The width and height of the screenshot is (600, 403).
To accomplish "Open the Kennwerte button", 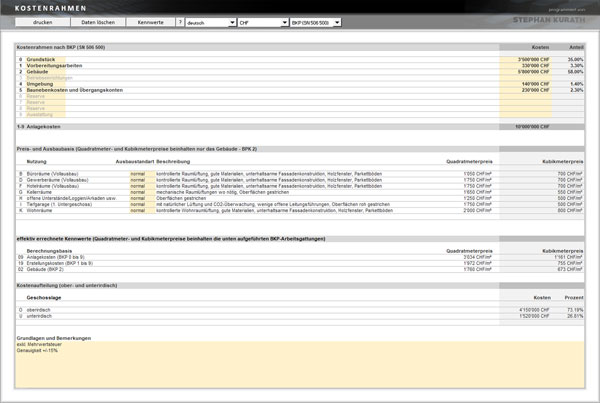I will tap(150, 22).
